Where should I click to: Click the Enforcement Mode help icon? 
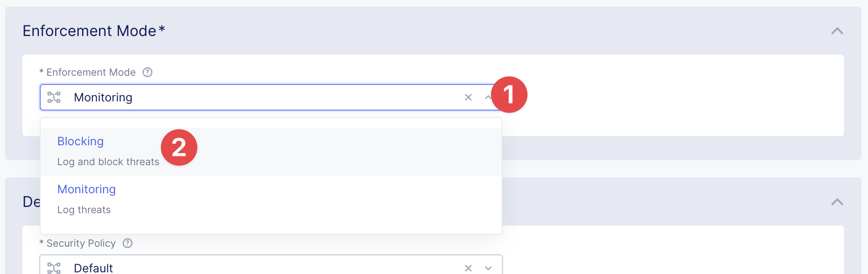[x=148, y=72]
